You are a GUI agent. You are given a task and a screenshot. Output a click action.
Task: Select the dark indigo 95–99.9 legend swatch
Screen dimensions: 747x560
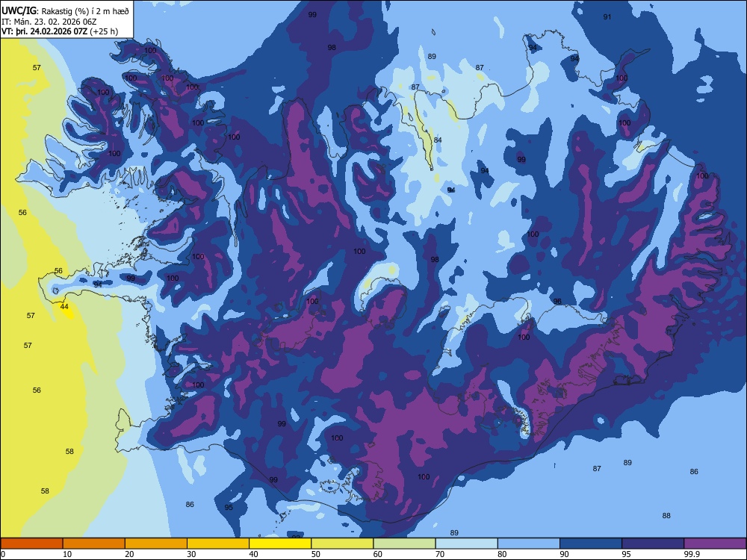653,544
